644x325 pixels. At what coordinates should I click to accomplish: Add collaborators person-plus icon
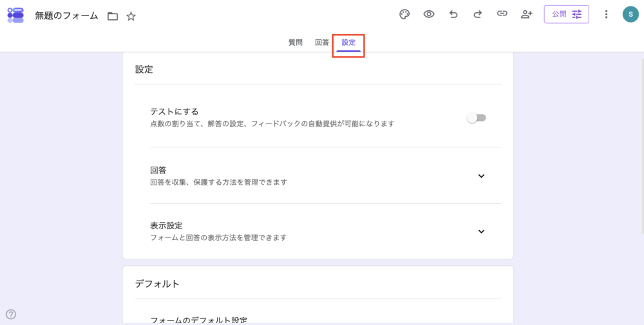coord(526,14)
